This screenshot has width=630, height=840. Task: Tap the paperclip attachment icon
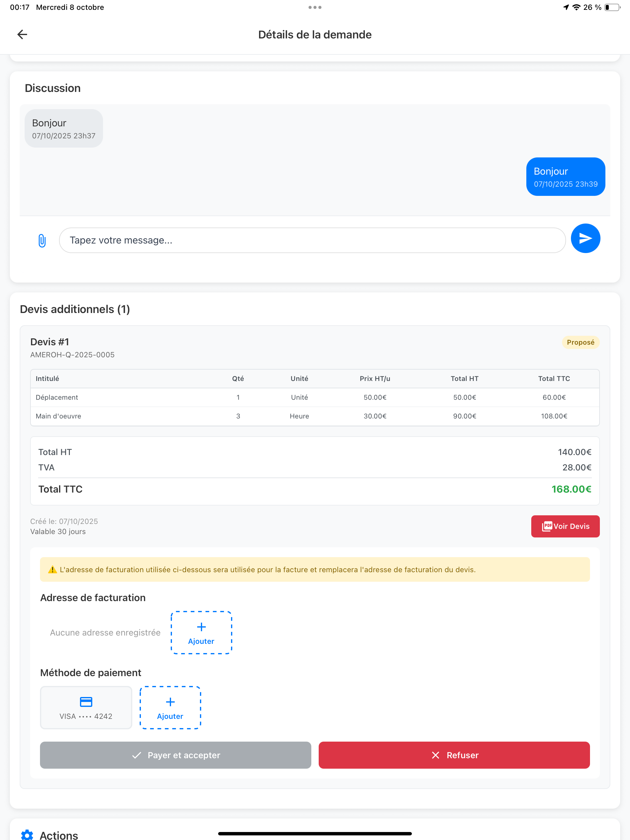(x=42, y=240)
